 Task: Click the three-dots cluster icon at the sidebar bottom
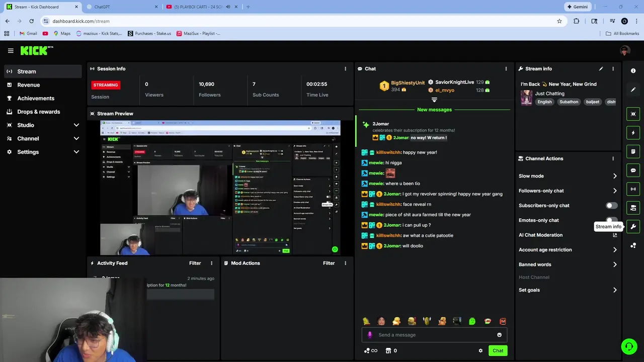(x=633, y=245)
